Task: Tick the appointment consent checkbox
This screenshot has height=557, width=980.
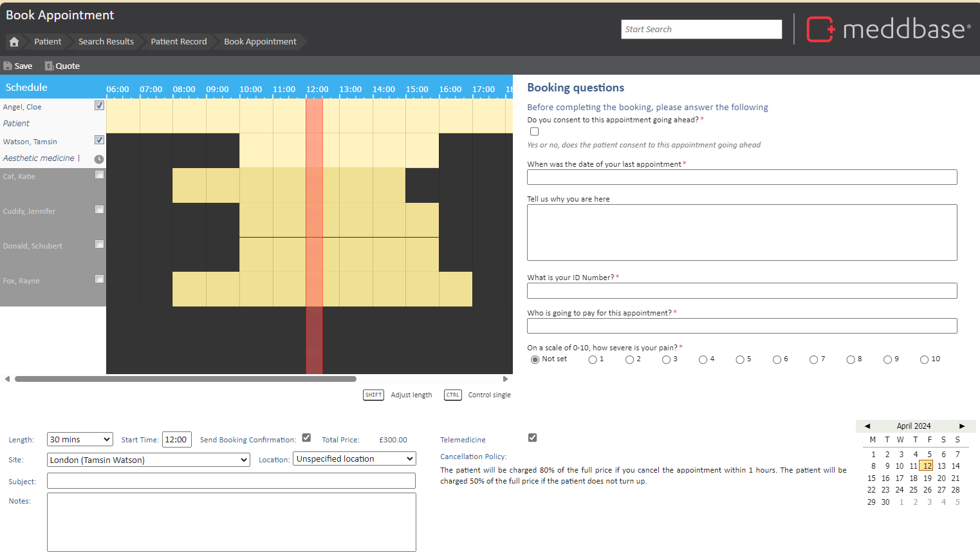Action: (x=534, y=131)
